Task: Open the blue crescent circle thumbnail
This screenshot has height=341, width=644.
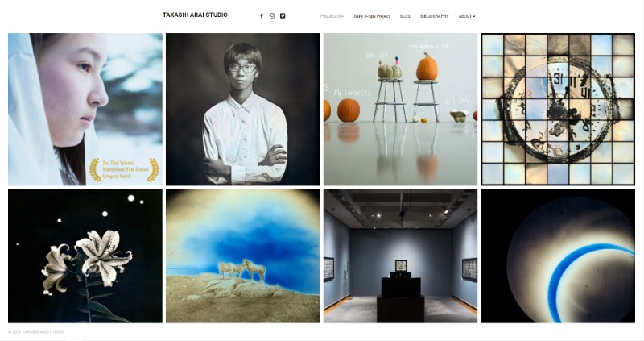Action: (x=558, y=256)
